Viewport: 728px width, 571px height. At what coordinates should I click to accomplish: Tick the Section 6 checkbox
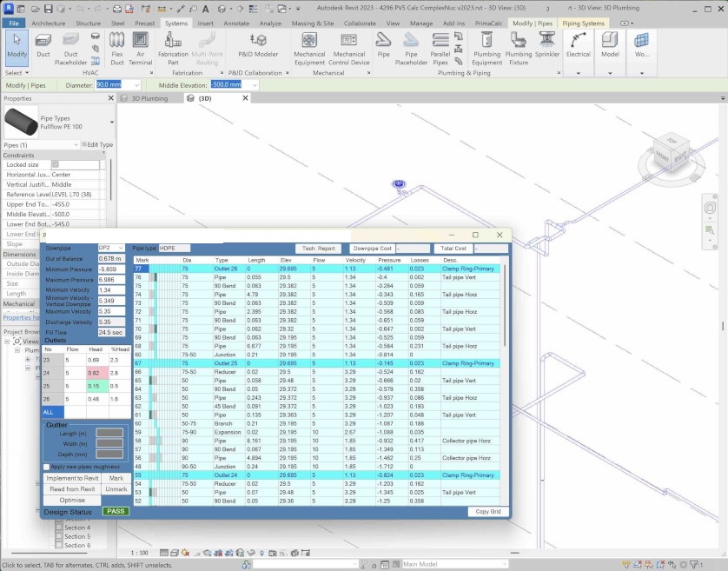click(59, 545)
